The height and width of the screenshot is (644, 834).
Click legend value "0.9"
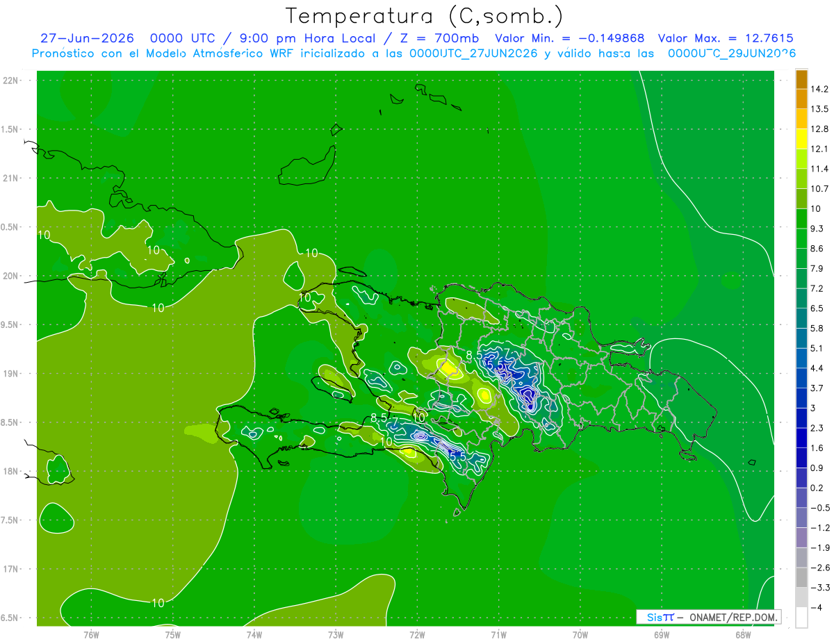[817, 468]
